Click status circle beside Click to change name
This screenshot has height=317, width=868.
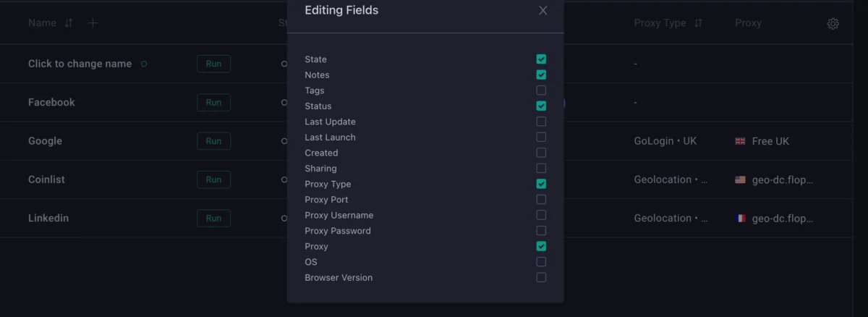(144, 64)
